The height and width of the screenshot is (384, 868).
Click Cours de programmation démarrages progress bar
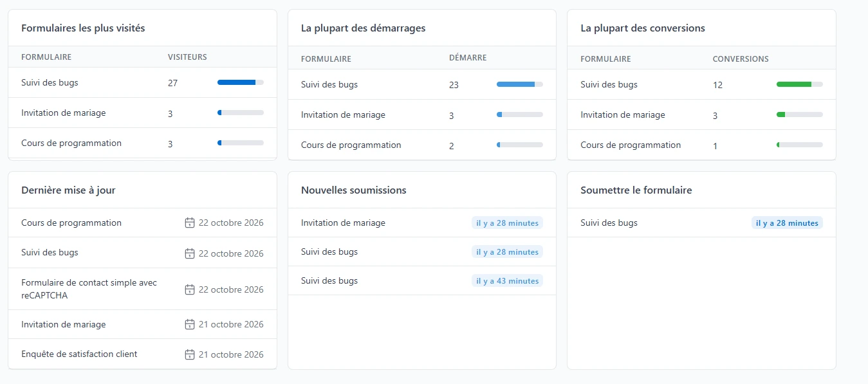520,145
